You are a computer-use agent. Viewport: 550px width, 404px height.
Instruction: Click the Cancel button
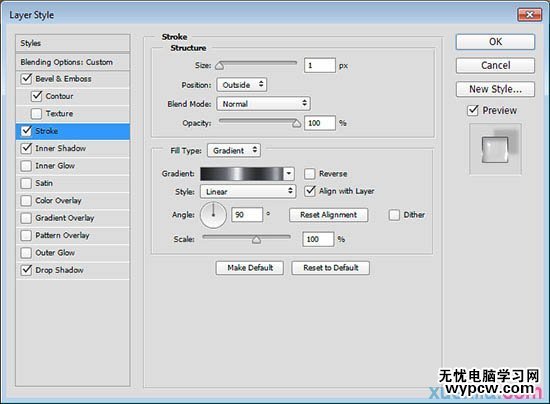tap(495, 66)
